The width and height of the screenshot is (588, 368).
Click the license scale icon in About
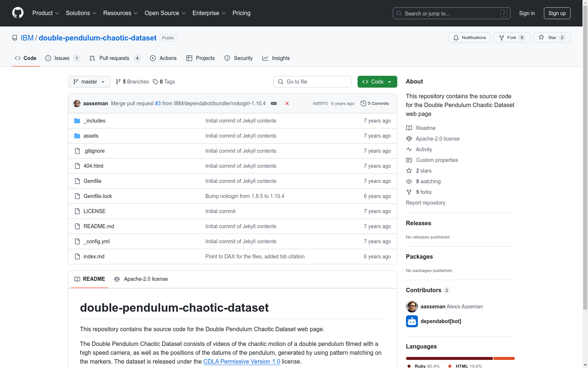point(409,139)
